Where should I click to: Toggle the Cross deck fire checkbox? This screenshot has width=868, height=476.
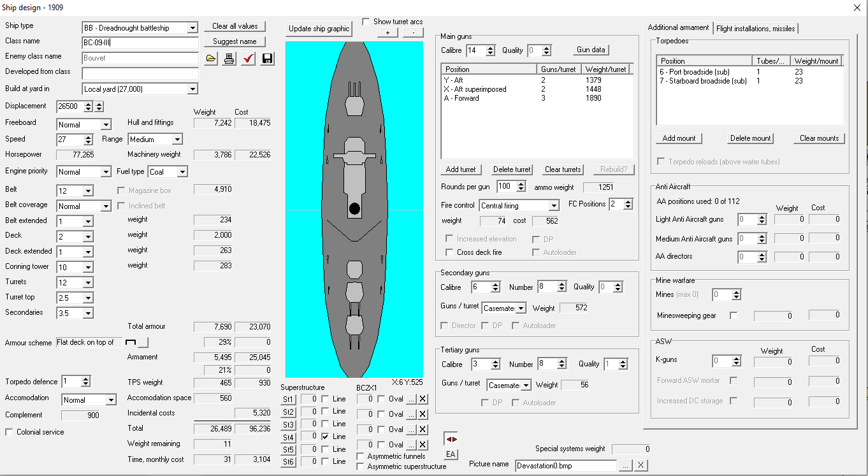point(449,252)
